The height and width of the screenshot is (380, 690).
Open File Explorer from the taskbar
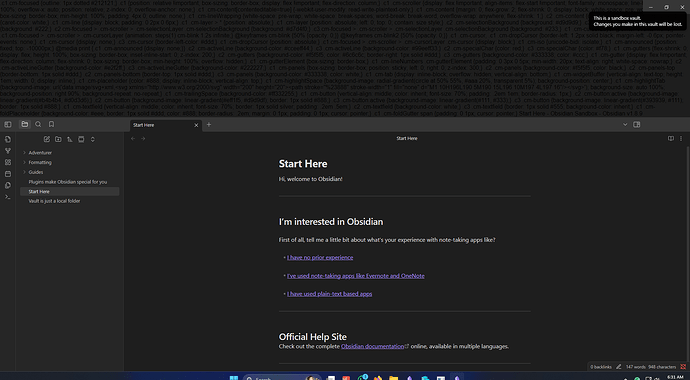click(393, 378)
